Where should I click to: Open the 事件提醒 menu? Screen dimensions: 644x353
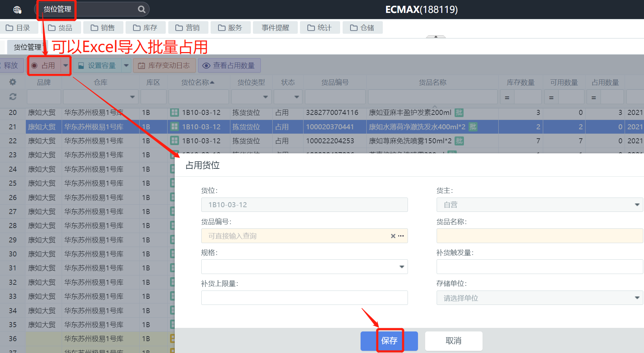[275, 28]
